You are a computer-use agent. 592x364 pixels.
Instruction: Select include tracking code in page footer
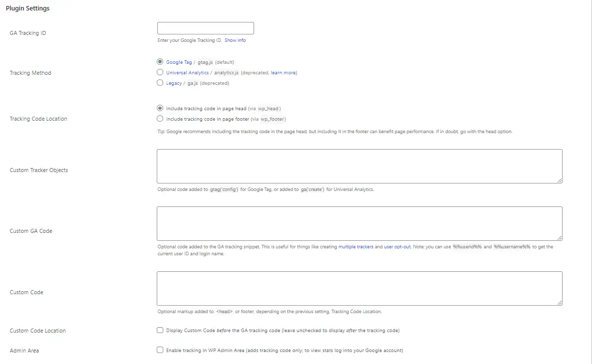coord(160,119)
